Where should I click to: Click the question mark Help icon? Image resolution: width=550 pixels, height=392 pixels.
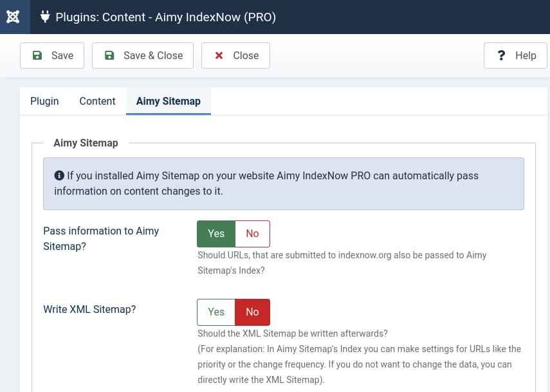tap(502, 55)
